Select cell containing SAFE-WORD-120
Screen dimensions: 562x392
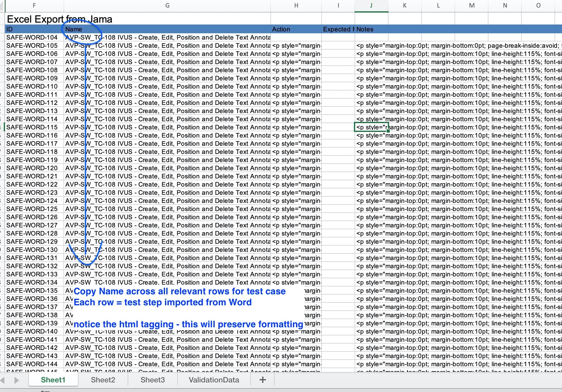[34, 168]
